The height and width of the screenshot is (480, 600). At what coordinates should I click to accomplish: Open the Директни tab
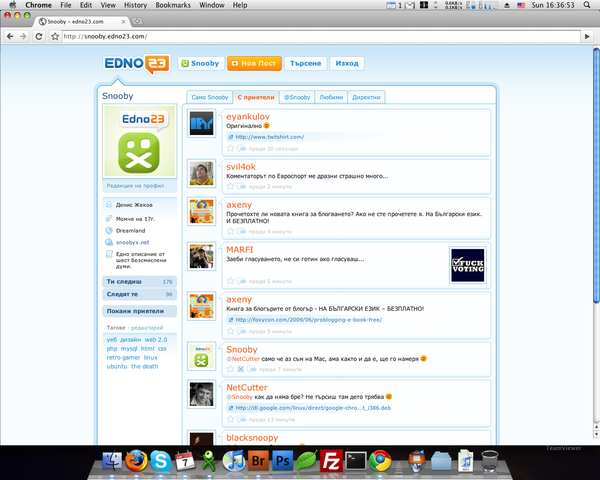366,97
